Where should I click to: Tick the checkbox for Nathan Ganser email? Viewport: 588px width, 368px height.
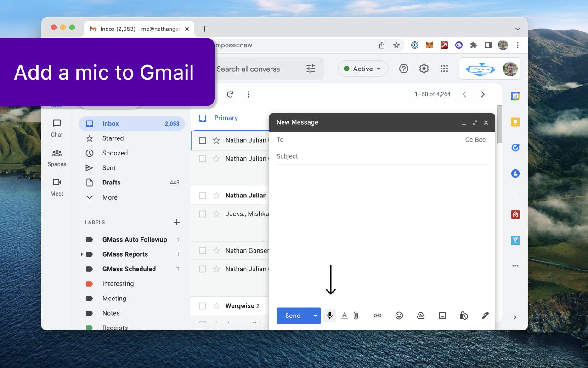203,251
